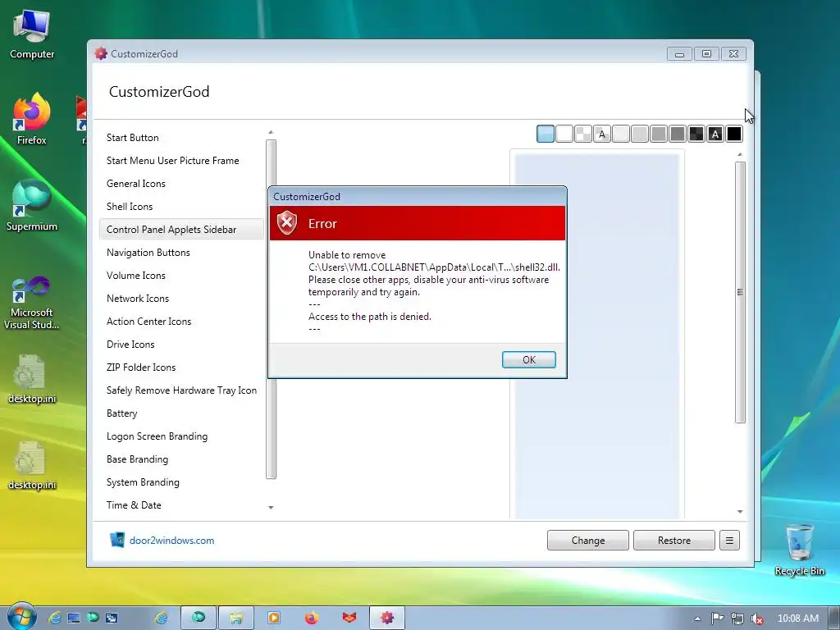The height and width of the screenshot is (630, 840).
Task: Choose Drive Icons entry
Action: click(x=181, y=345)
